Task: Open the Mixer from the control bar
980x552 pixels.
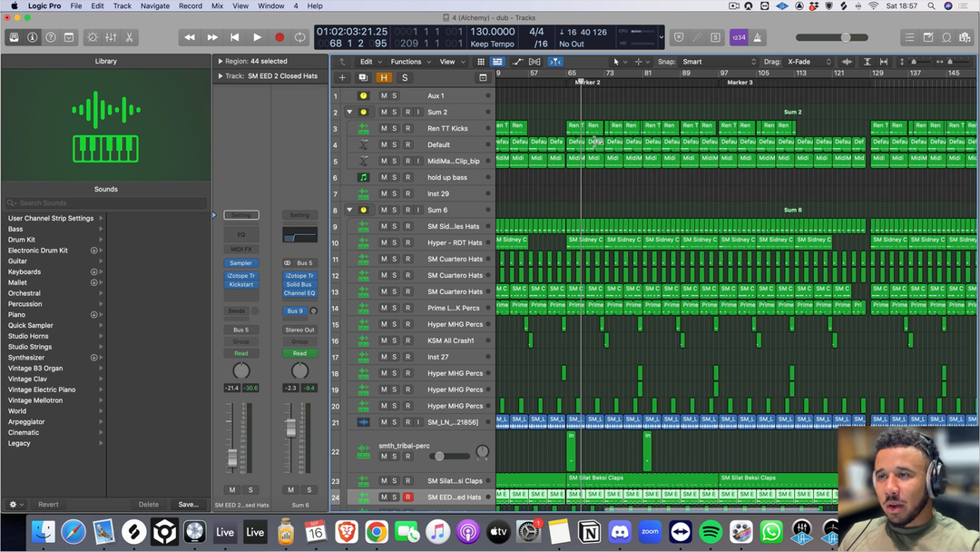Action: 111,37
